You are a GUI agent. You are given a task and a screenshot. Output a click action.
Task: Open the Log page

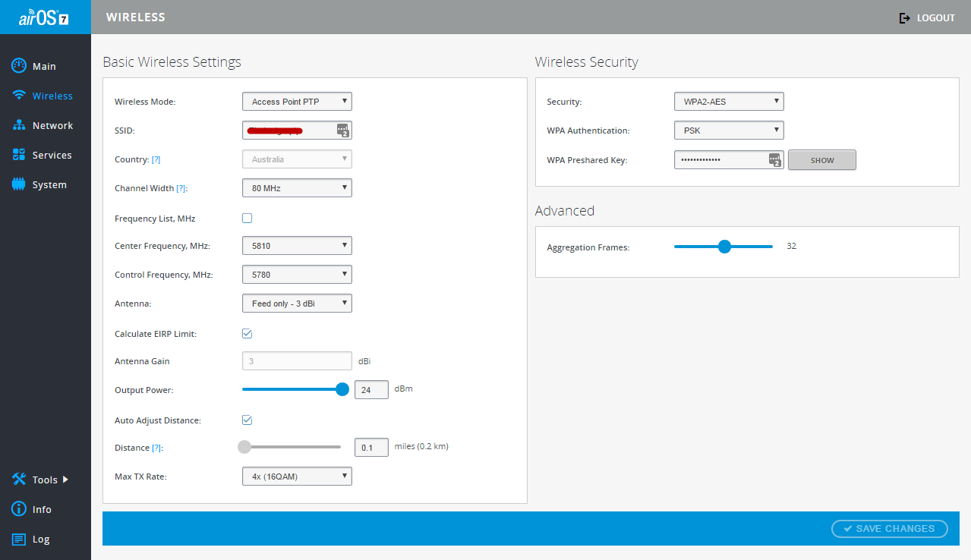pos(41,539)
